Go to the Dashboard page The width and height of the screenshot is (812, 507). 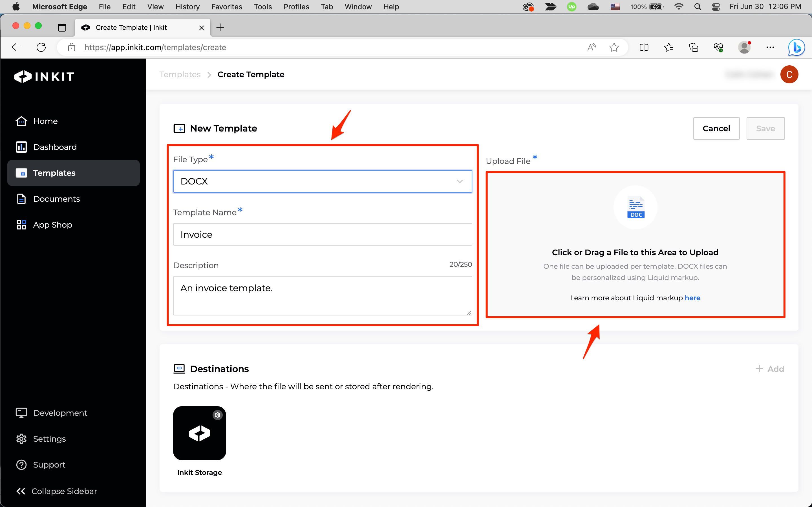click(x=55, y=147)
